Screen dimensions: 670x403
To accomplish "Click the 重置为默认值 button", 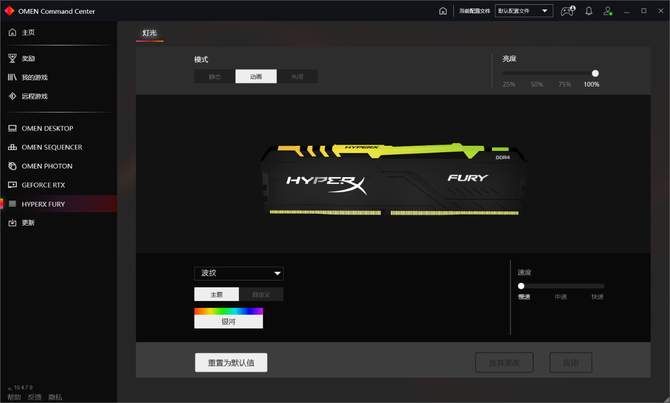I will 231,363.
